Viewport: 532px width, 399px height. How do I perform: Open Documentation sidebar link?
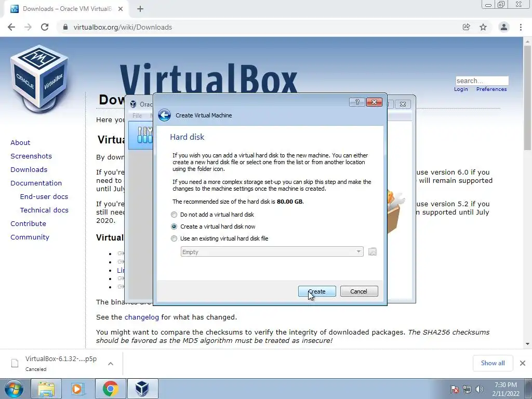36,183
